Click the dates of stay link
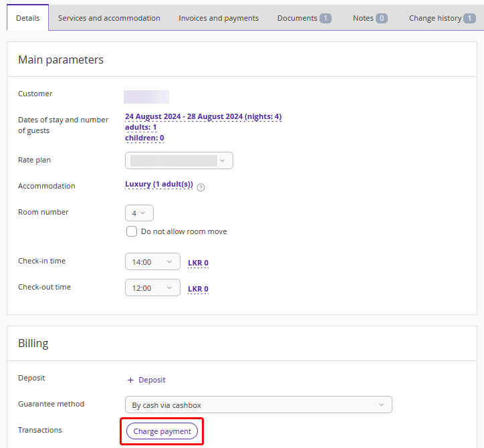This screenshot has width=484, height=448. (x=203, y=116)
